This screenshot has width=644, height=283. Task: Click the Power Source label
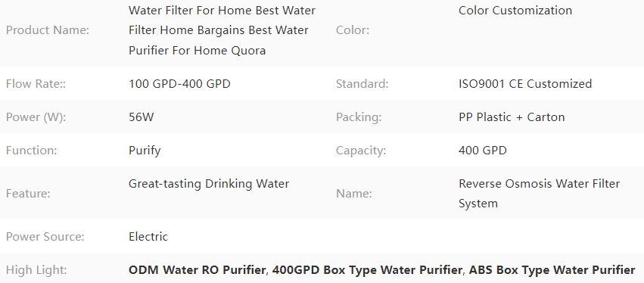pos(45,237)
